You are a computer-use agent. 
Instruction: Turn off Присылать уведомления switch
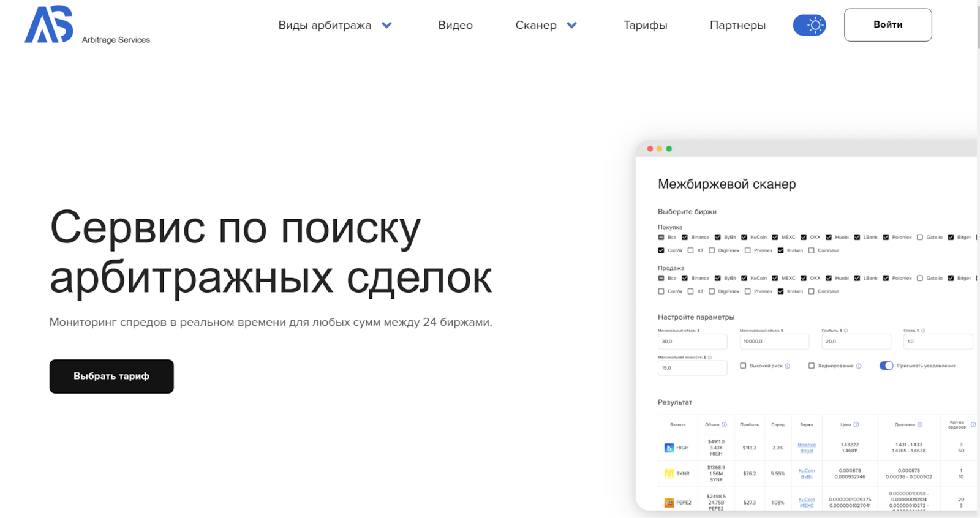(x=886, y=366)
